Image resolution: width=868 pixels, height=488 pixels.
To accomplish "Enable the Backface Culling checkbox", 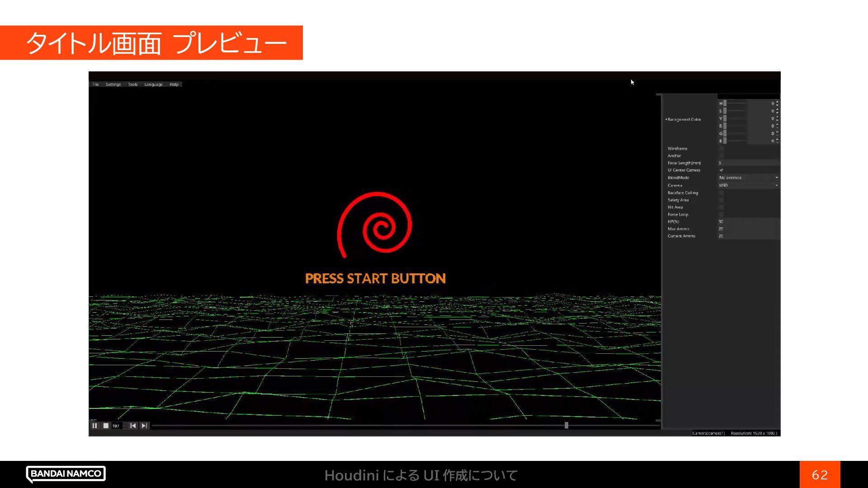I will click(x=721, y=193).
